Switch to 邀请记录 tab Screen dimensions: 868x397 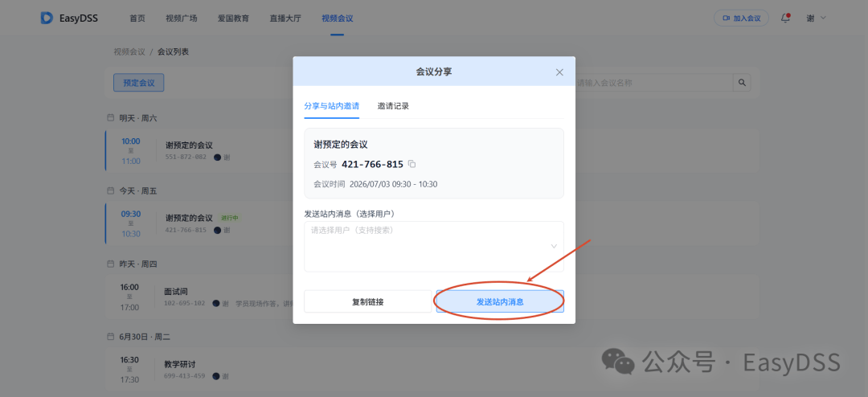pyautogui.click(x=393, y=106)
